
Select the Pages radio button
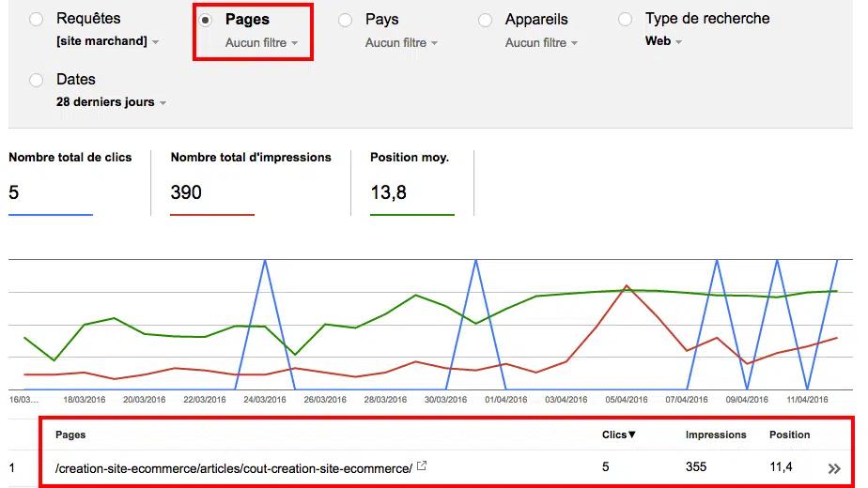coord(206,20)
